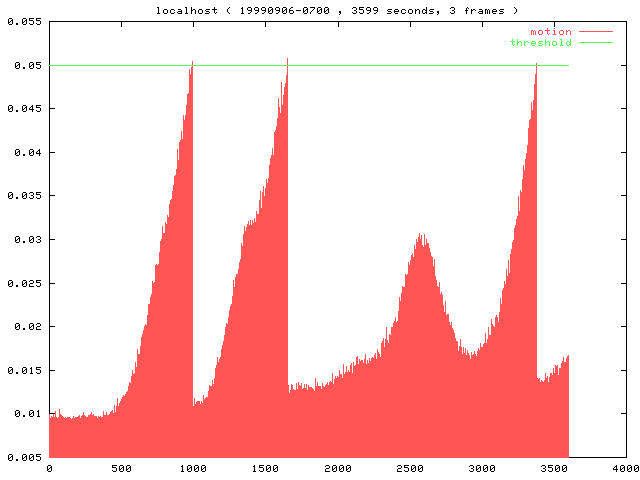Click the chart title starting with localhost
Screen dimensions: 640x480
point(337,10)
